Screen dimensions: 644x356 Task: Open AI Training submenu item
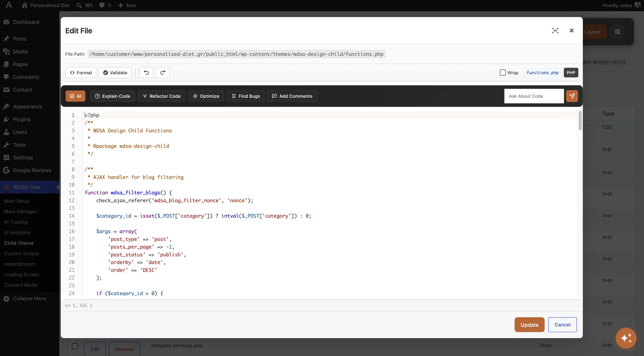pos(16,222)
